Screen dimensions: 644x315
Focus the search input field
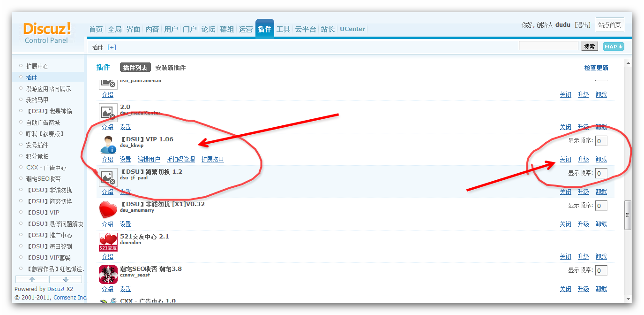tap(548, 46)
